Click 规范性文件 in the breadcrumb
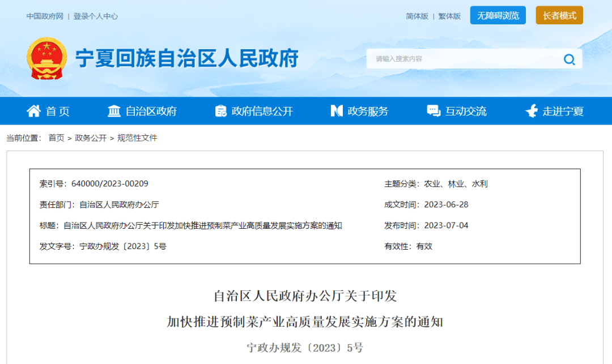Screen dimensions: 612x364 (x=137, y=138)
